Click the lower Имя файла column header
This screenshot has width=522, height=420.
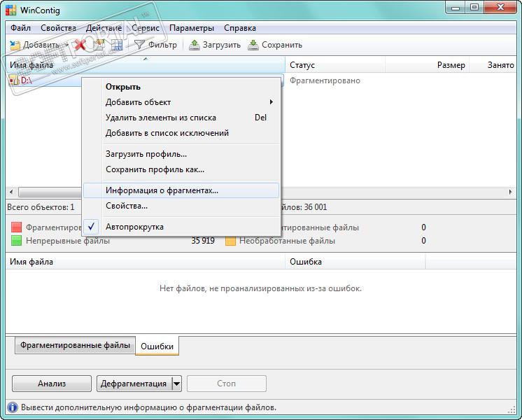click(x=145, y=262)
